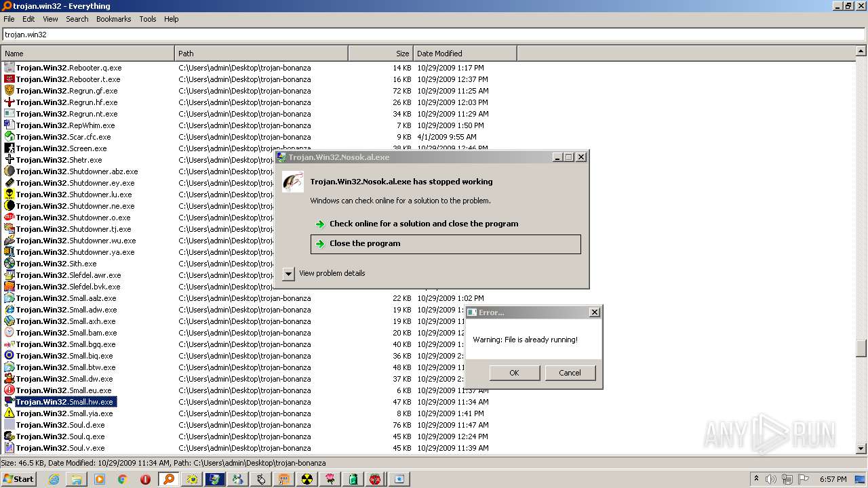Open the Edit menu
This screenshot has height=488, width=868.
click(x=28, y=19)
